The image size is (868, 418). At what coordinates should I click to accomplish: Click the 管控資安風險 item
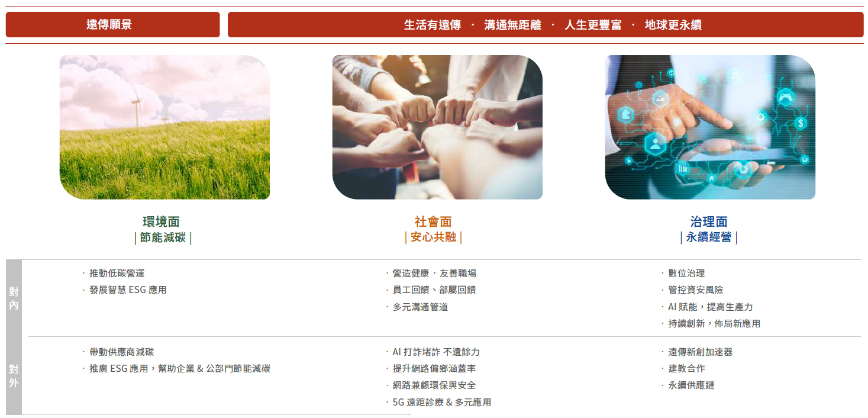pos(696,290)
